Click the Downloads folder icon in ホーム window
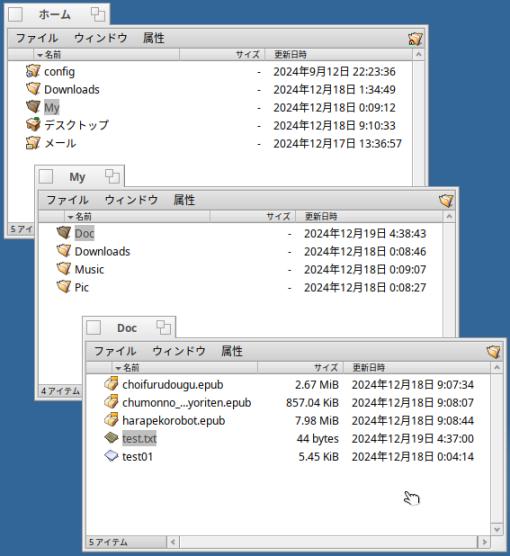Image resolution: width=510 pixels, height=556 pixels. click(x=33, y=89)
